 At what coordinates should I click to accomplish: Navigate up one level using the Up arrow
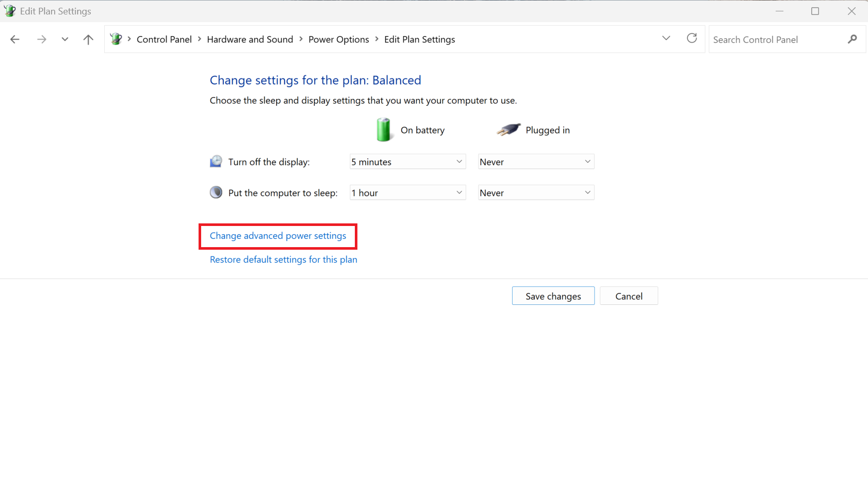click(88, 39)
